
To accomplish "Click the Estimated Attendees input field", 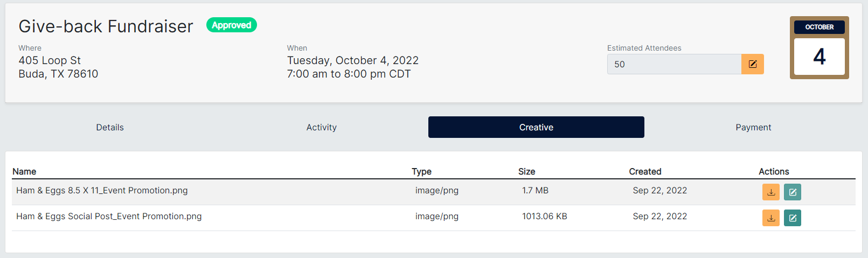I will point(673,64).
